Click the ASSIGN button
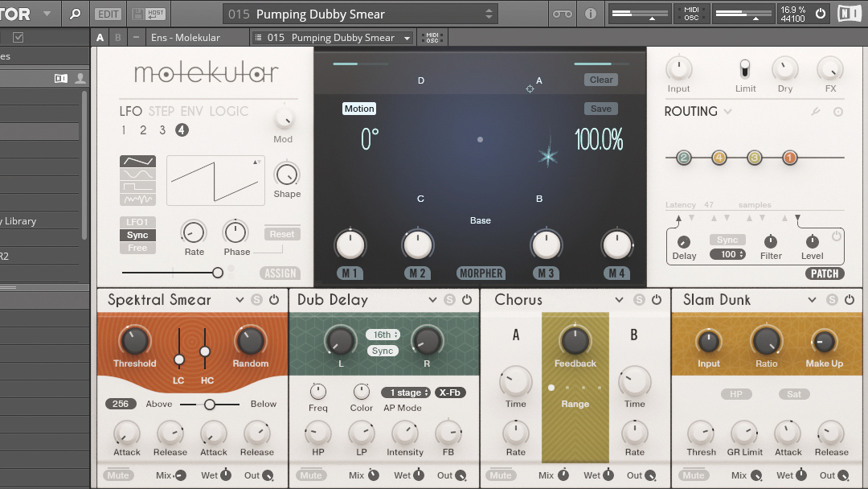The height and width of the screenshot is (489, 868). point(280,273)
